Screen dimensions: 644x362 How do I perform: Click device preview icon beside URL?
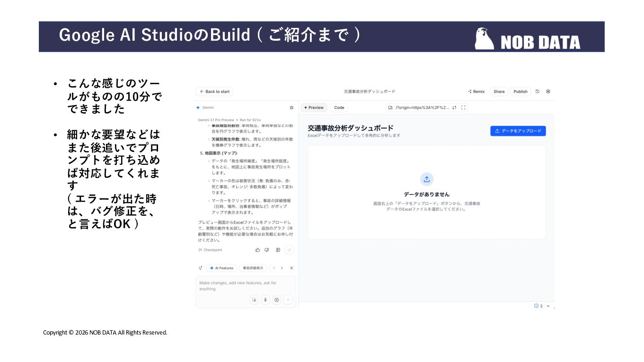point(390,107)
